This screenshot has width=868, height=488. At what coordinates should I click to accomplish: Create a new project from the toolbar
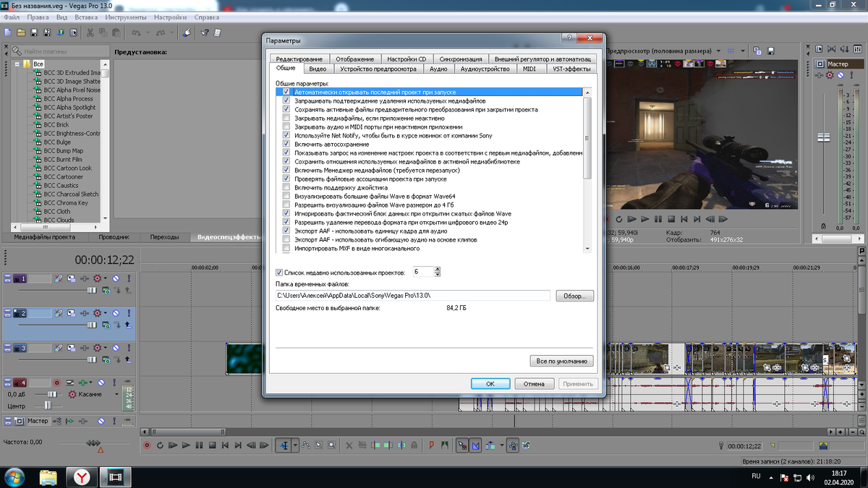point(7,33)
